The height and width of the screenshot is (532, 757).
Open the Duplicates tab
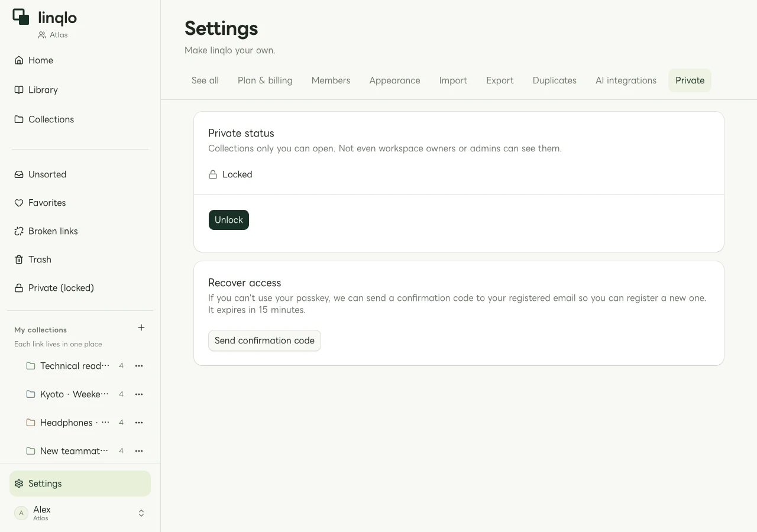tap(555, 80)
